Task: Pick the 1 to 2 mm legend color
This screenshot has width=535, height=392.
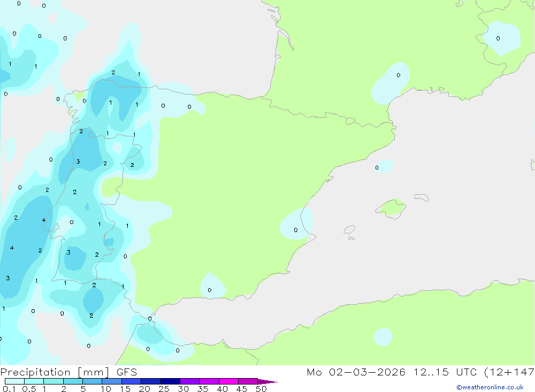Action: [53, 381]
